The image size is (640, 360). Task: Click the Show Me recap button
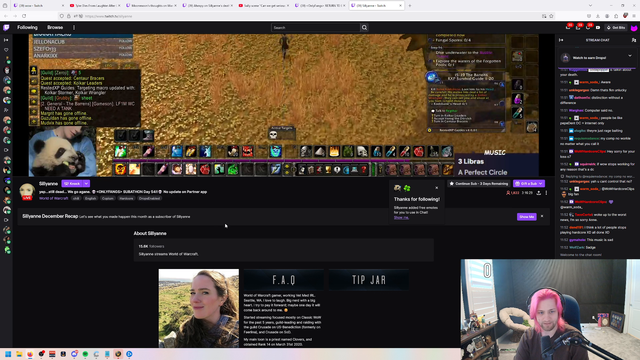coord(527,217)
